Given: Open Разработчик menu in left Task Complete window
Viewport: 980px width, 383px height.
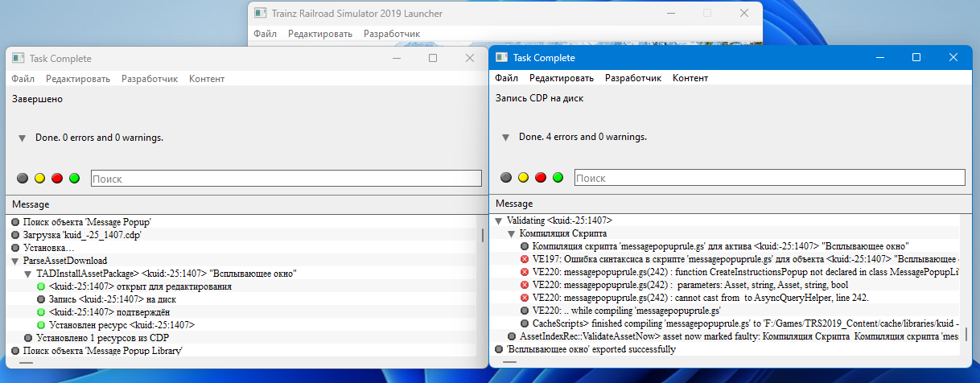Looking at the screenshot, I should 150,79.
